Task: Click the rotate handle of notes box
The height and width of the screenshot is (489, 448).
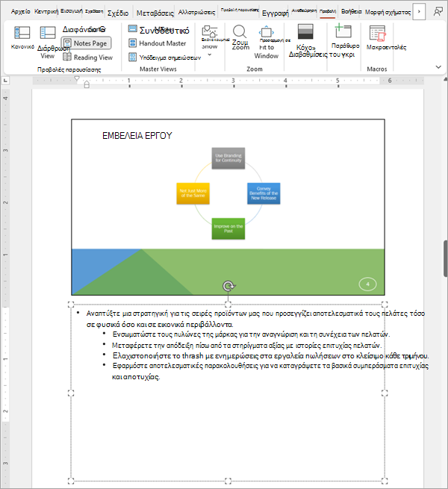Action: click(x=228, y=286)
